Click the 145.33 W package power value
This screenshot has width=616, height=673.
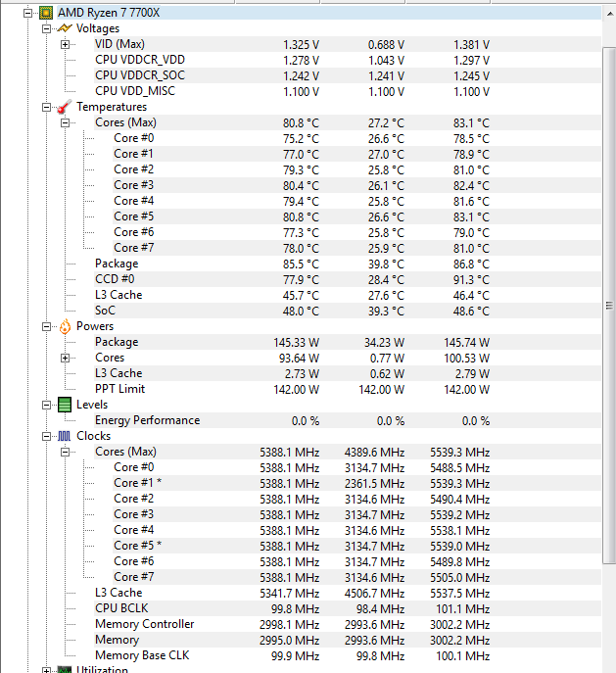296,343
